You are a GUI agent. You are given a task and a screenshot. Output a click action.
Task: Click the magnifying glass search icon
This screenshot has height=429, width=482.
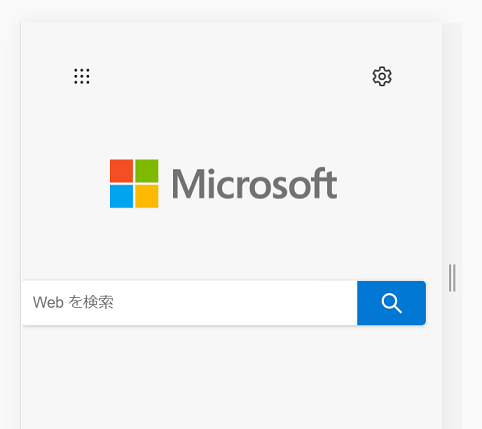pyautogui.click(x=391, y=303)
